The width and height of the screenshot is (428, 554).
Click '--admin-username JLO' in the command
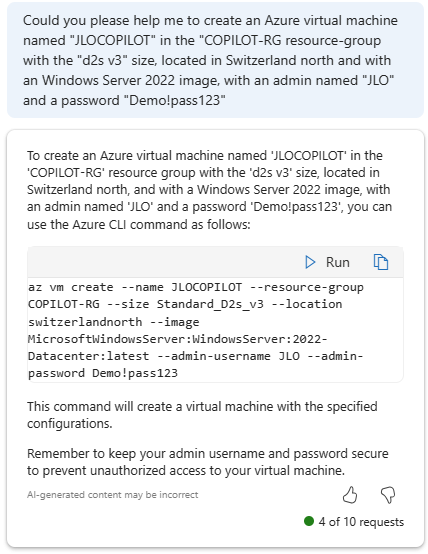pos(228,356)
